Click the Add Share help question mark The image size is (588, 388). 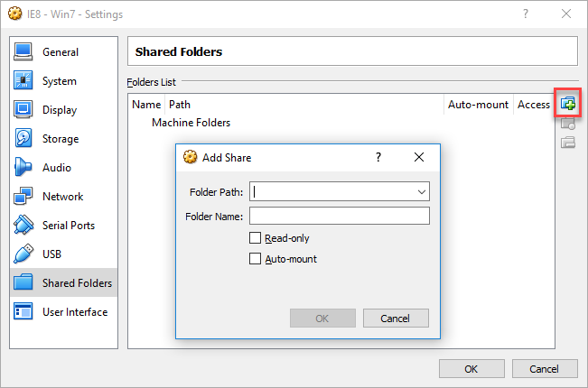(x=378, y=157)
